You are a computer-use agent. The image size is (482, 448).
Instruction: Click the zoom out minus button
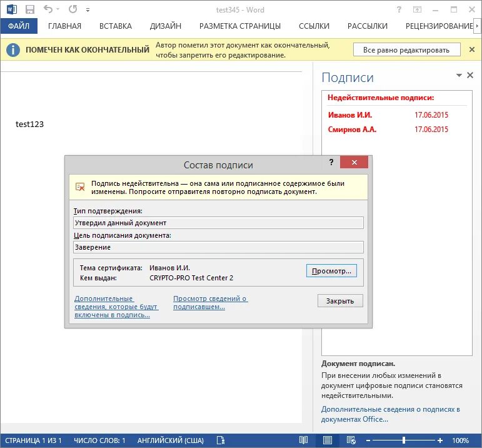coord(368,440)
